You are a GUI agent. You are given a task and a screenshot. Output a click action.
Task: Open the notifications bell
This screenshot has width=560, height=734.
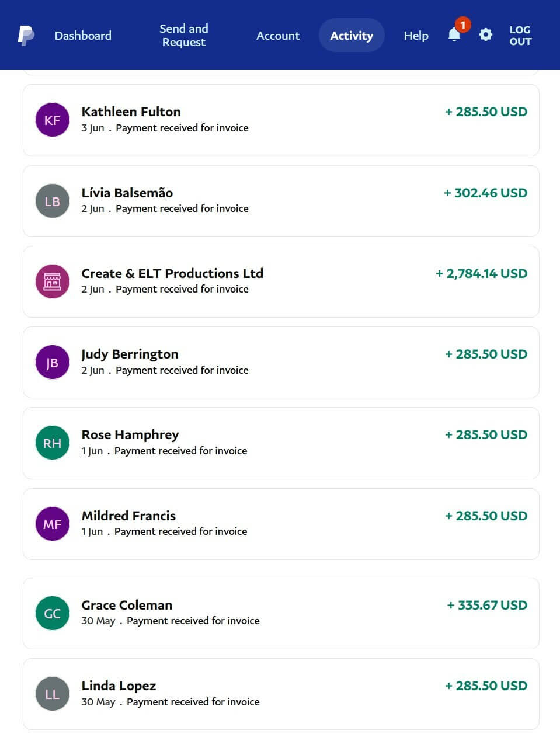454,35
